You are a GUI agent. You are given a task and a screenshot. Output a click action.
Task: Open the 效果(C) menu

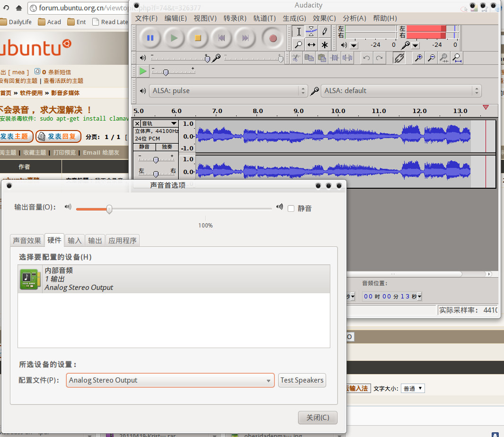324,18
